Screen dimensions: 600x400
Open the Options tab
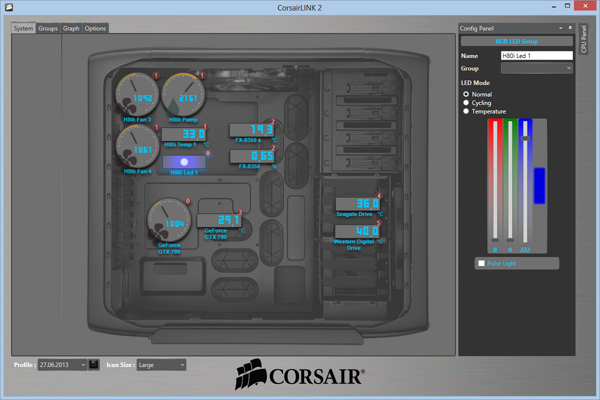click(95, 28)
